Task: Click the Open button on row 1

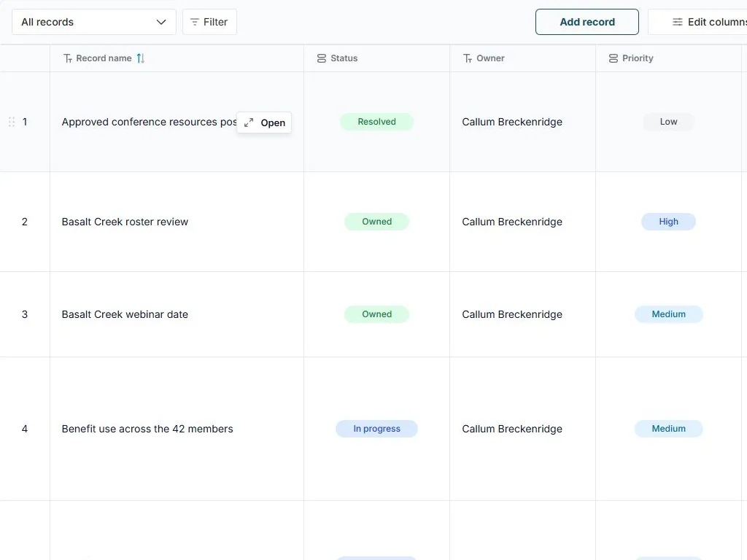Action: 264,122
